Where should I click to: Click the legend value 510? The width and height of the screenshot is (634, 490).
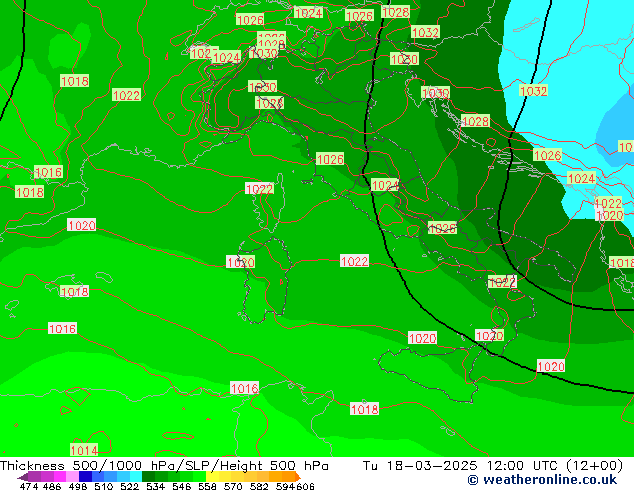click(104, 486)
